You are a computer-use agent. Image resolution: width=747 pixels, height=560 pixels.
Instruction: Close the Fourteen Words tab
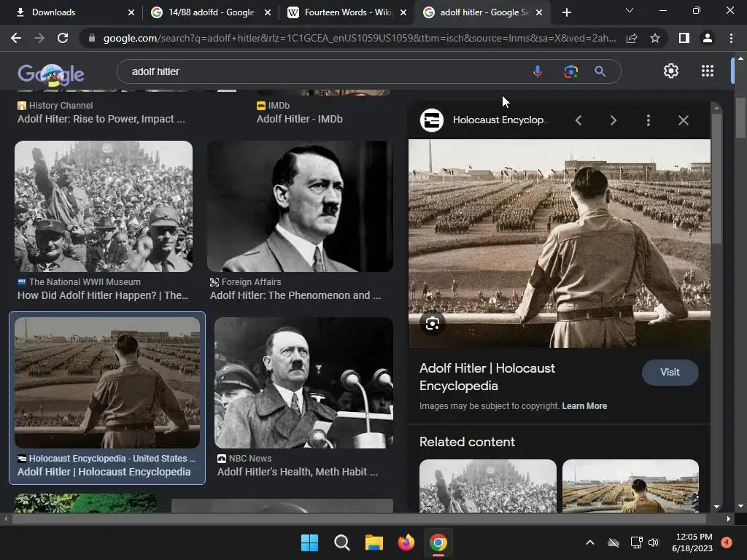(403, 12)
